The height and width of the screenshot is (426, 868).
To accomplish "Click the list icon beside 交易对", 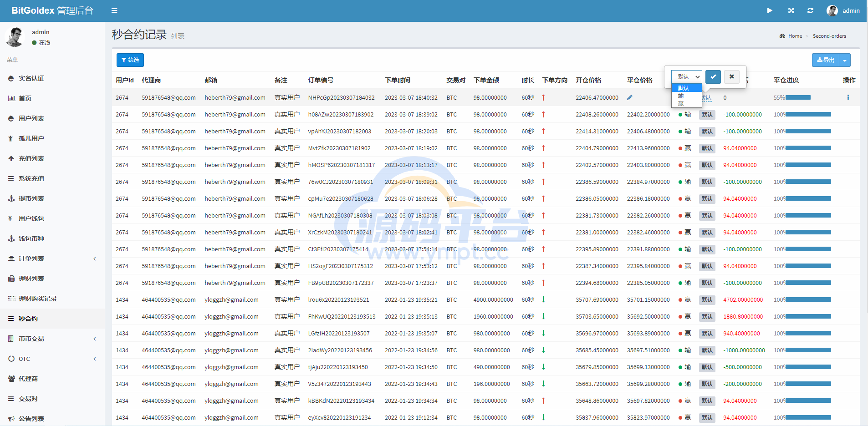I will (11, 399).
